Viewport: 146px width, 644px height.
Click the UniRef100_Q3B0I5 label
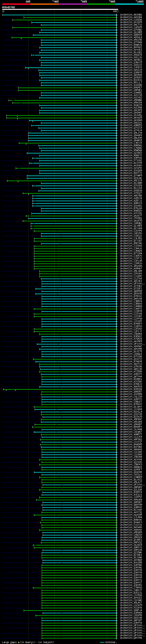tap(131, 63)
